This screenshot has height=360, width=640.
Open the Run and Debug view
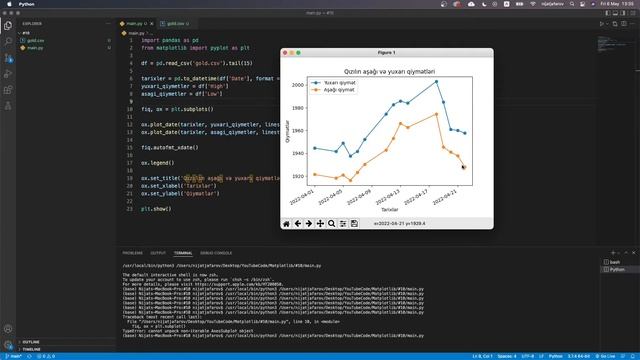coord(8,74)
